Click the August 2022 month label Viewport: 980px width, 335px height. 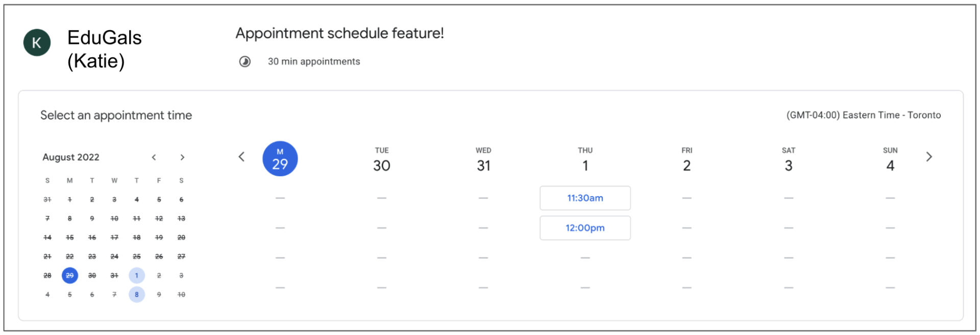coord(71,157)
